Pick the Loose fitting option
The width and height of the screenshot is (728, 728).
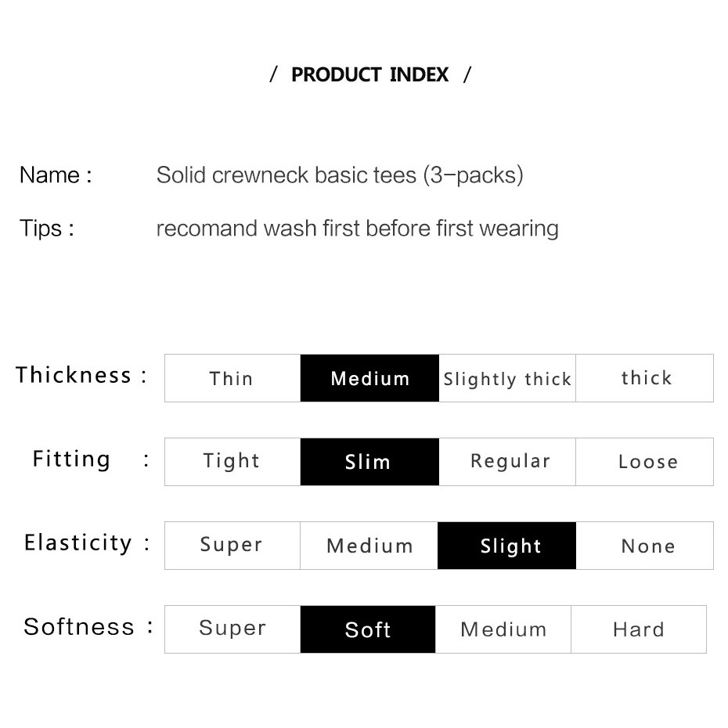[645, 462]
